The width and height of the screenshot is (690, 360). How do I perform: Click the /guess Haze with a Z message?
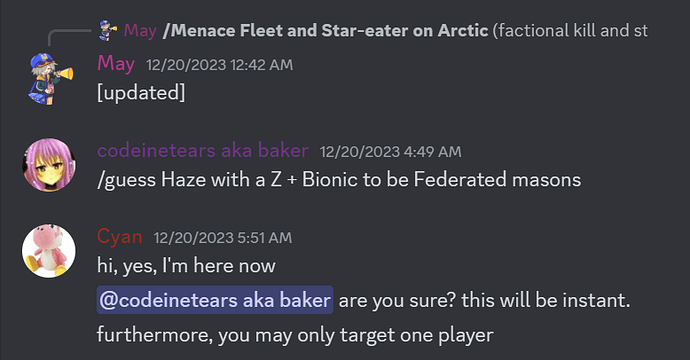pyautogui.click(x=339, y=180)
